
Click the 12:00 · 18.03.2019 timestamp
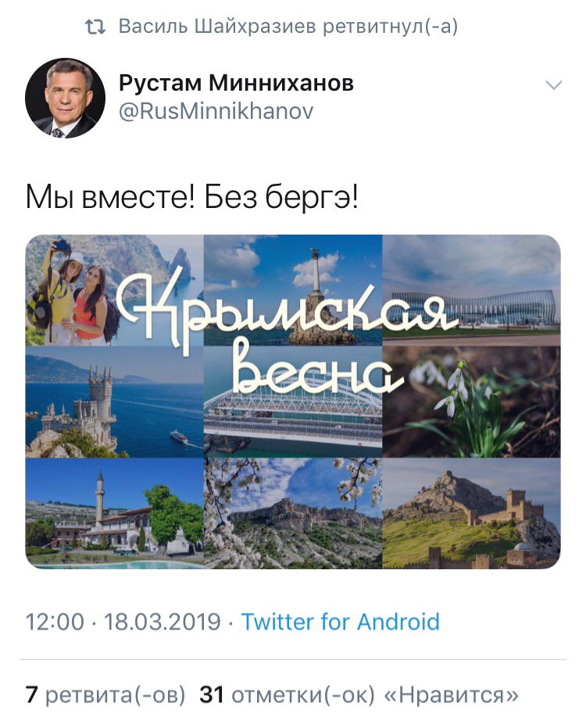pos(123,622)
